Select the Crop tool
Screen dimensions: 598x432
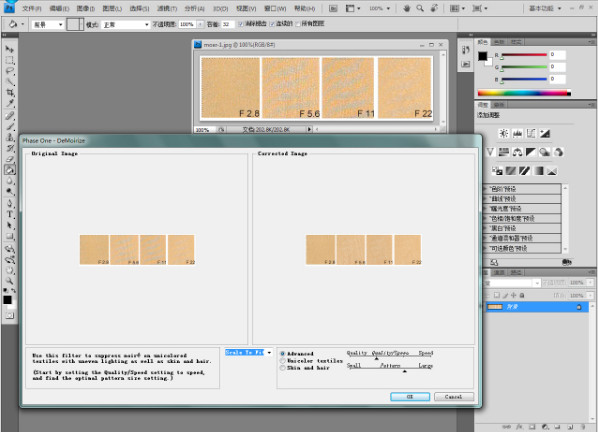pos(10,93)
